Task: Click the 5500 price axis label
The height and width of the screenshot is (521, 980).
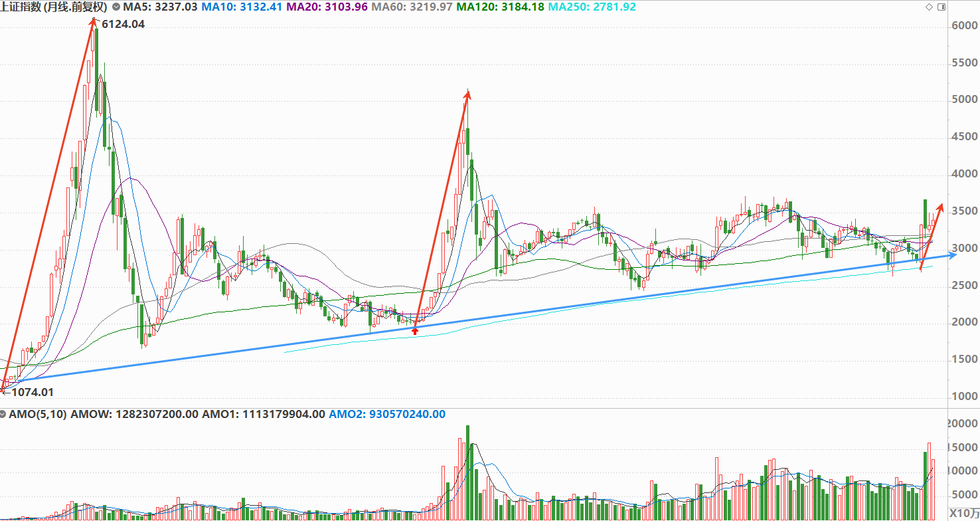Action: tap(964, 63)
